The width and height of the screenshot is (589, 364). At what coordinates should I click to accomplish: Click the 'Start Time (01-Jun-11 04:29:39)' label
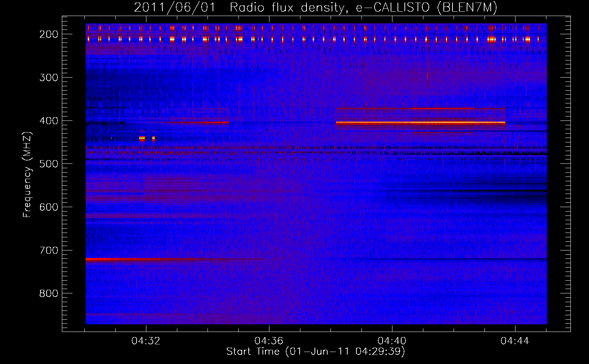(x=316, y=351)
